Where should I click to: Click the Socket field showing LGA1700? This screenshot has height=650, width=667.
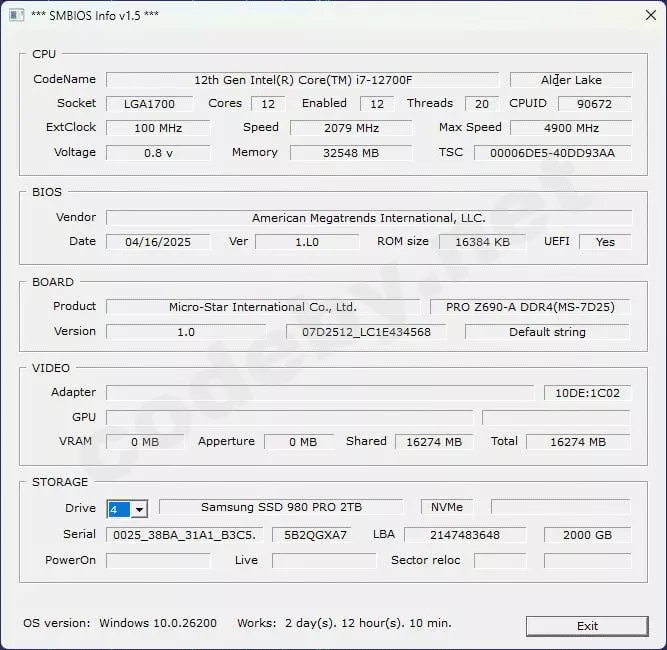[x=149, y=104]
